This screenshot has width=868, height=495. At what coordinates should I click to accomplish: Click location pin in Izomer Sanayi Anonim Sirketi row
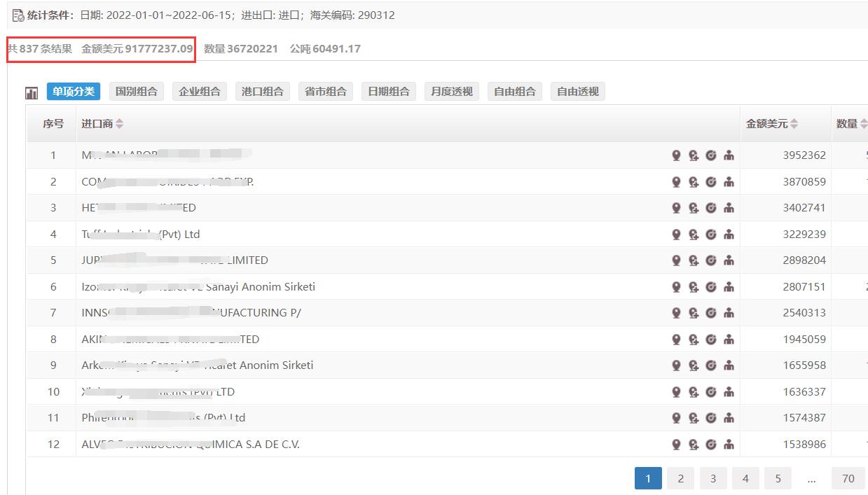tap(676, 287)
